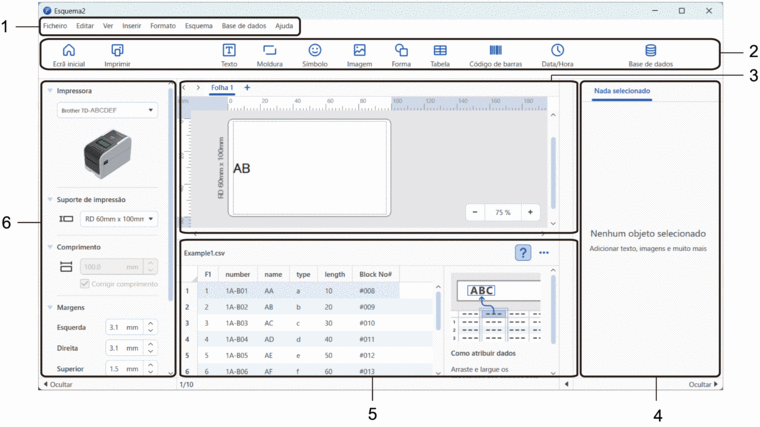760x427 pixels.
Task: Click the Comprimento length icon
Action: (x=66, y=267)
